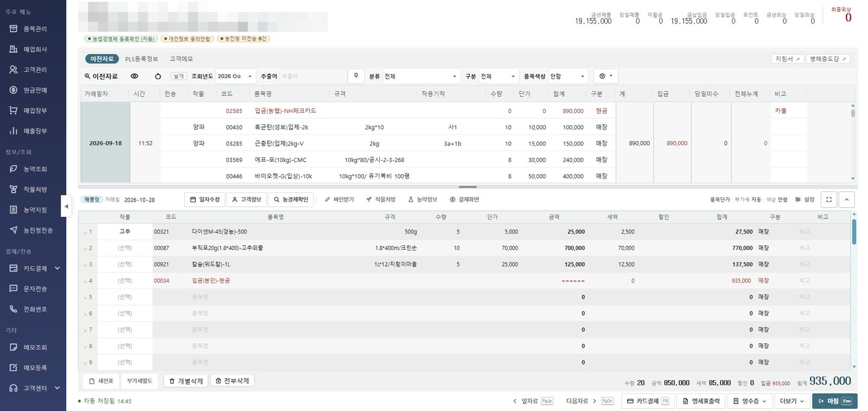Click 전부삭제 to delete all rows
Viewport: 868px width, 411px height.
pos(232,381)
